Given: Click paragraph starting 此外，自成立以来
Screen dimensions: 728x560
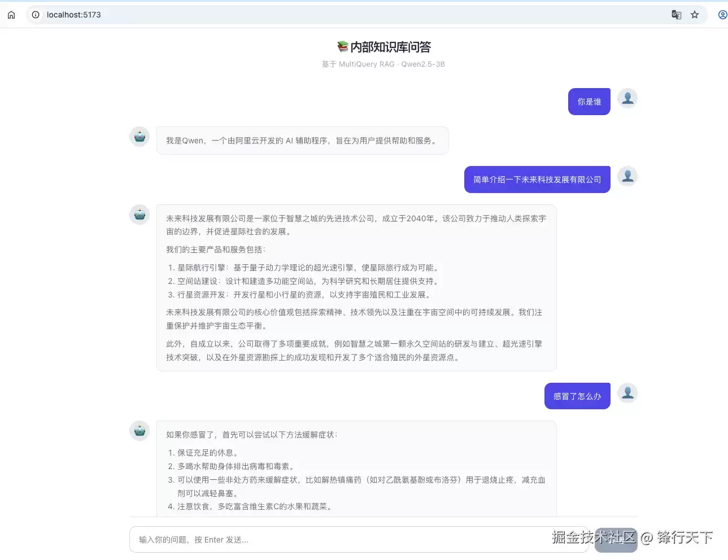Looking at the screenshot, I should point(354,351).
